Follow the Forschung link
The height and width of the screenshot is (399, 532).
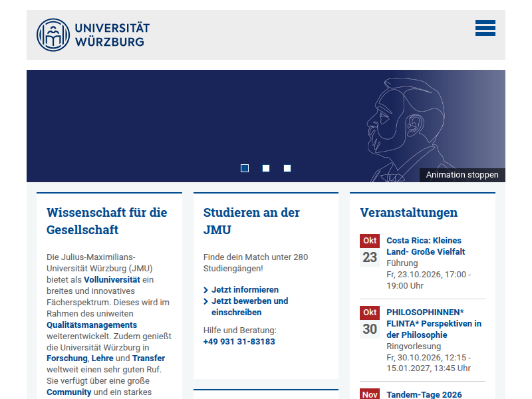pos(67,358)
